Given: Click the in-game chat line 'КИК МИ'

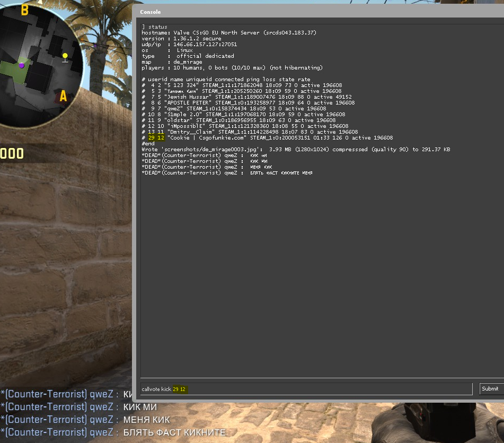Looking at the screenshot, I should [x=78, y=406].
